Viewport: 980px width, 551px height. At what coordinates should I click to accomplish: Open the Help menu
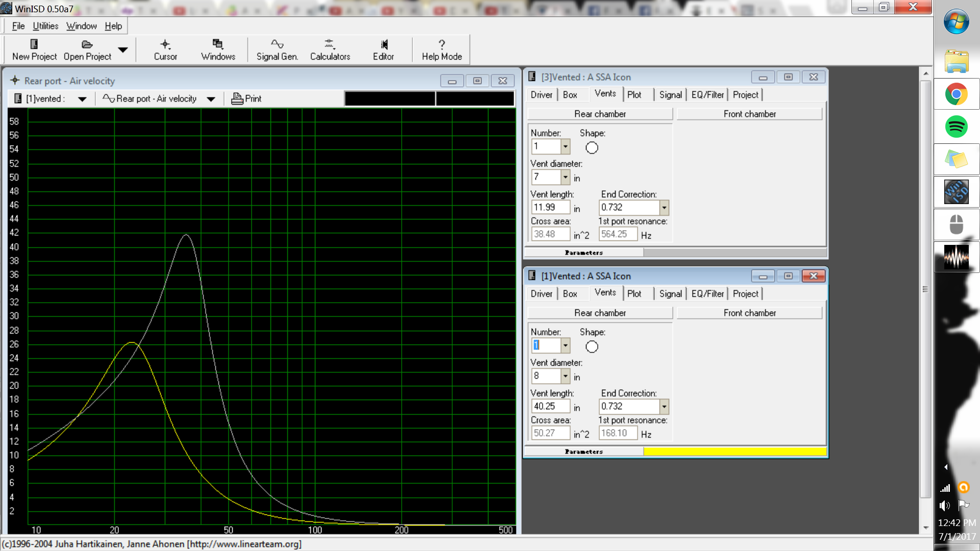pos(113,26)
